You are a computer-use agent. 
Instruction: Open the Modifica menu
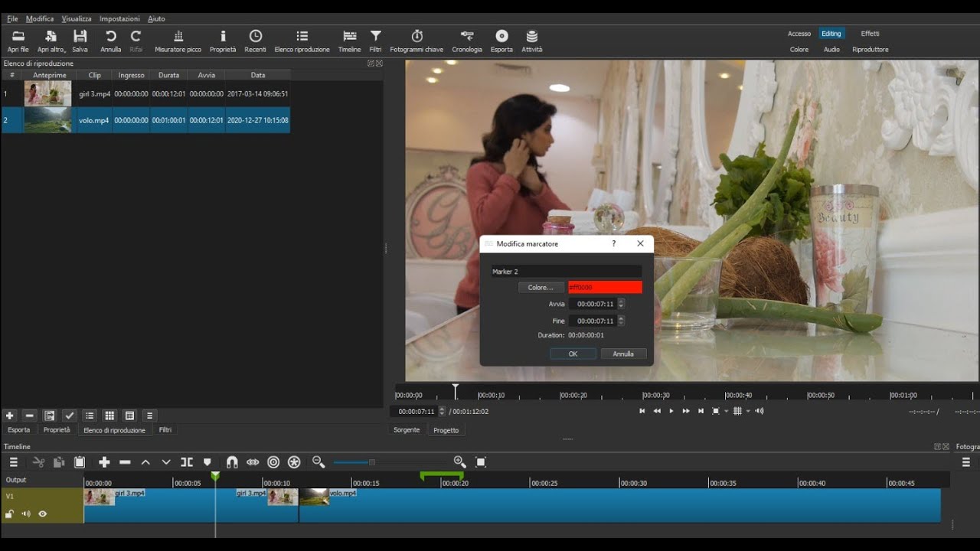pyautogui.click(x=40, y=18)
